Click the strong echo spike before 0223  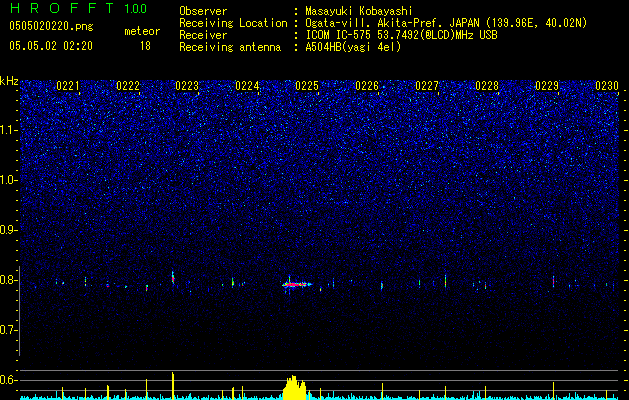(173, 278)
